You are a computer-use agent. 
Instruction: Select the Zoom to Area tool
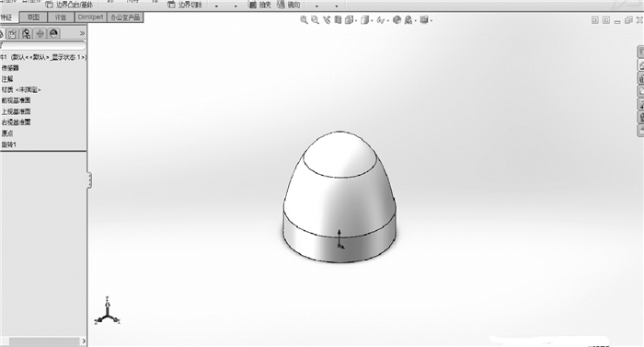[315, 19]
